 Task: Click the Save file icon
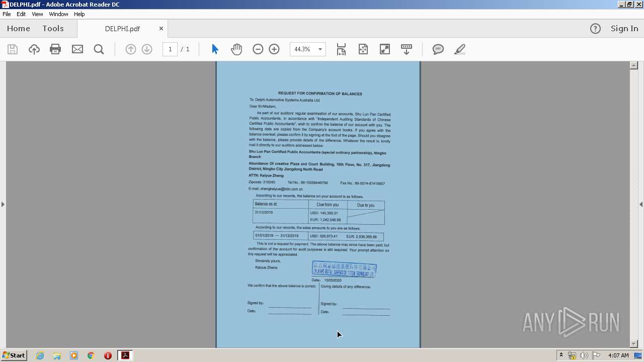pos(13,49)
